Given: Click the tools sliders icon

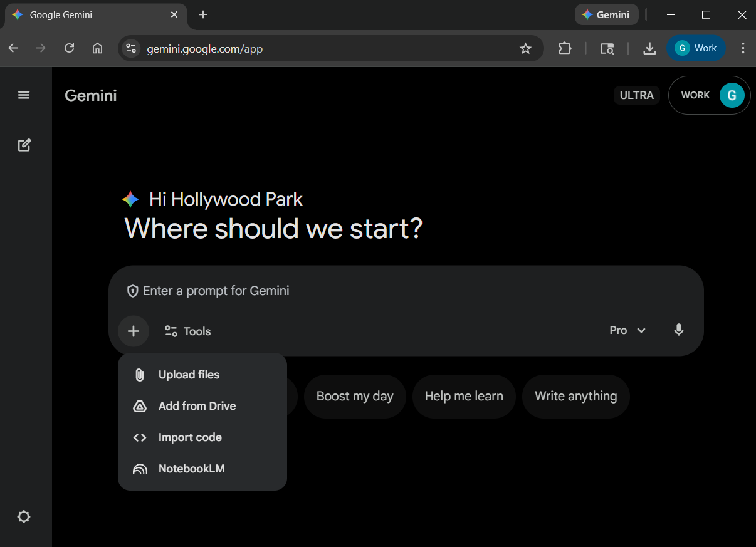Looking at the screenshot, I should click(171, 331).
